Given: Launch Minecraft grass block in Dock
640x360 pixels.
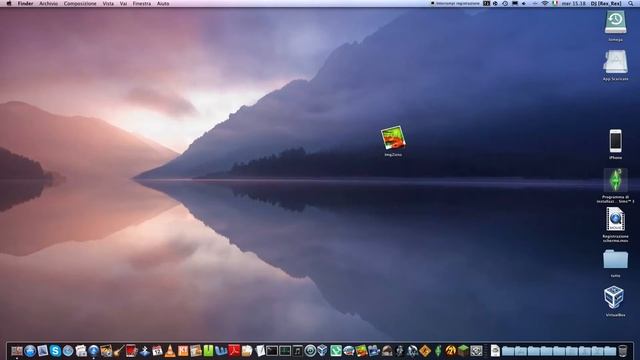Looking at the screenshot, I should [x=463, y=351].
